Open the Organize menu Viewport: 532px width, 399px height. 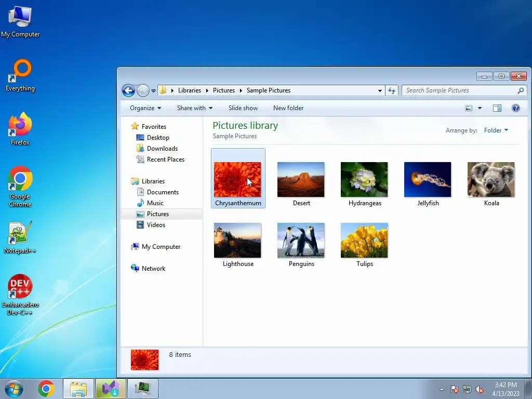click(x=145, y=108)
